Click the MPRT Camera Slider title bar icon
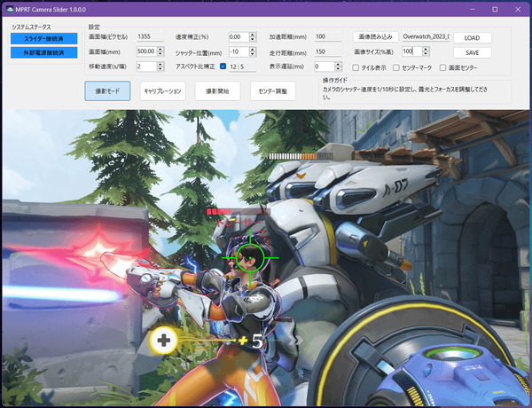 click(x=10, y=10)
